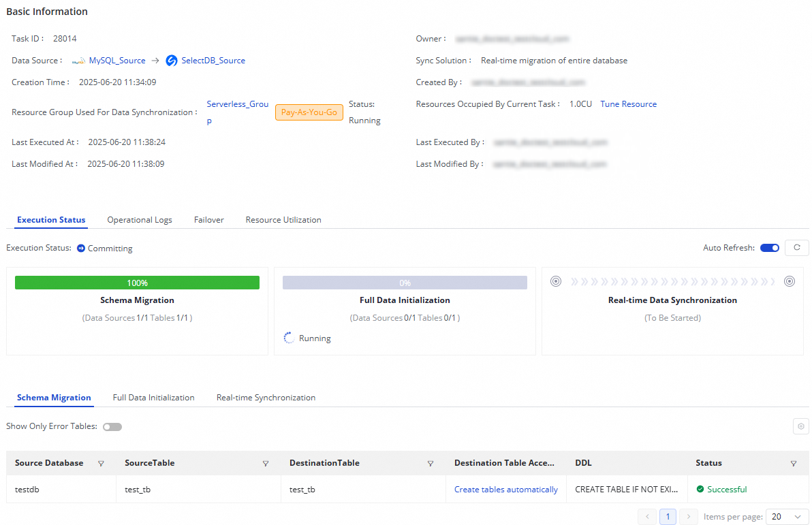Click the MySQL source logo icon
The image size is (812, 525).
tap(78, 61)
